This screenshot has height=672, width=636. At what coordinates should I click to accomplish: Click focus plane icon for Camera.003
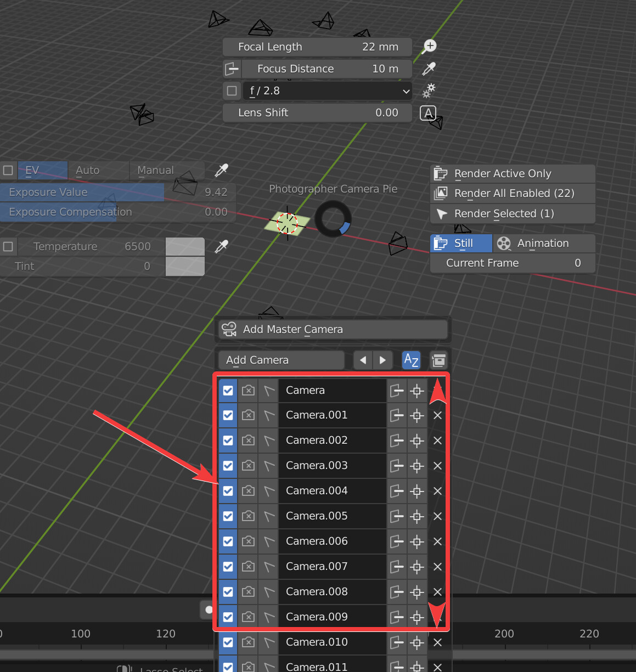[x=397, y=466]
